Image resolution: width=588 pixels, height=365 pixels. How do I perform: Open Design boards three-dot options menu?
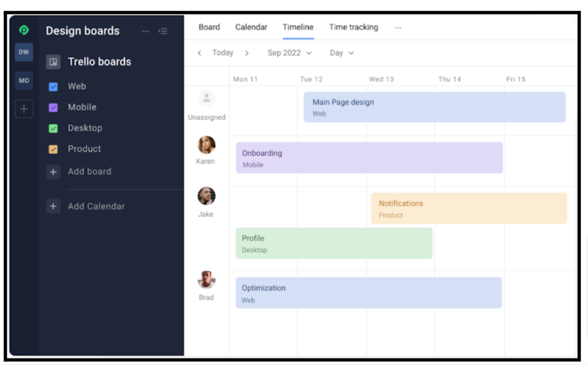point(145,31)
